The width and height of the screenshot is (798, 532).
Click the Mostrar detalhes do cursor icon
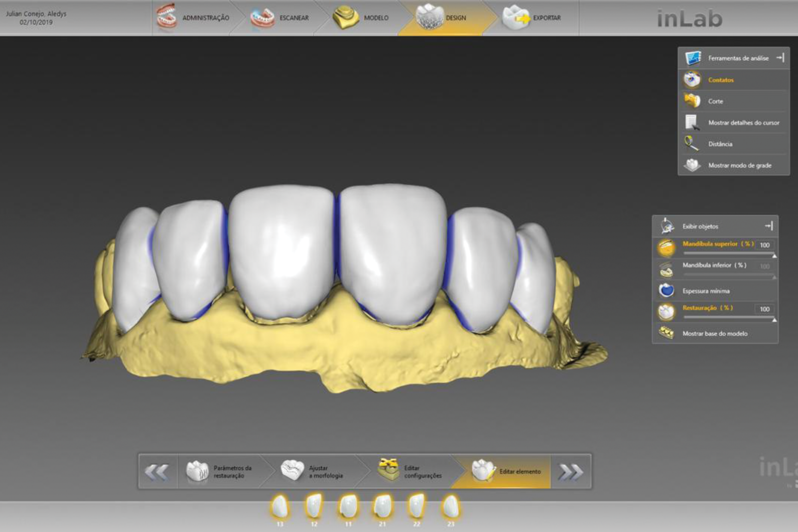click(x=692, y=122)
